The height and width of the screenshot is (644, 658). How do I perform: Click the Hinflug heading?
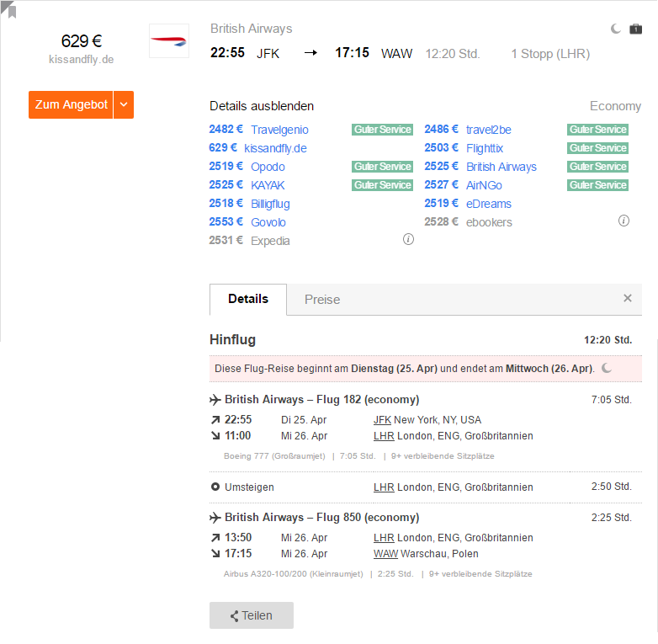[232, 339]
